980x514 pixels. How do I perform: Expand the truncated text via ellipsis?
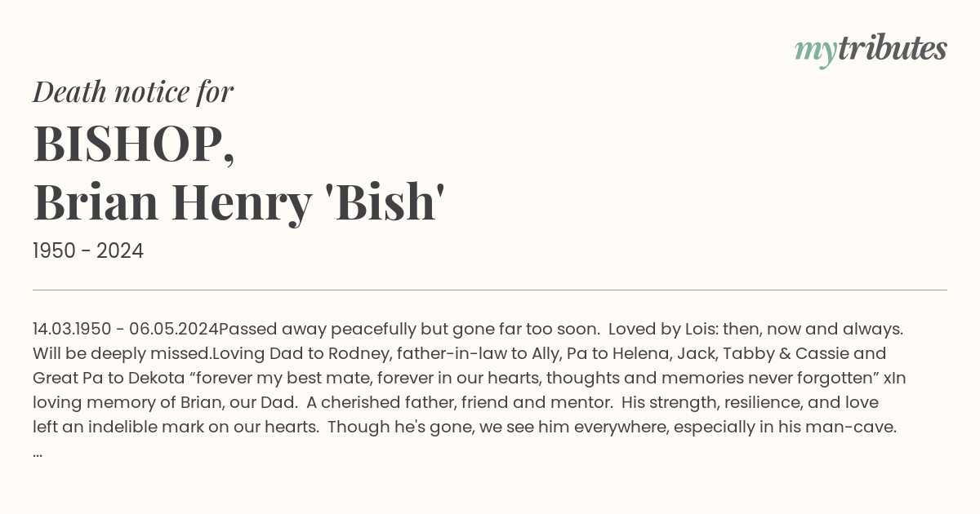click(38, 453)
